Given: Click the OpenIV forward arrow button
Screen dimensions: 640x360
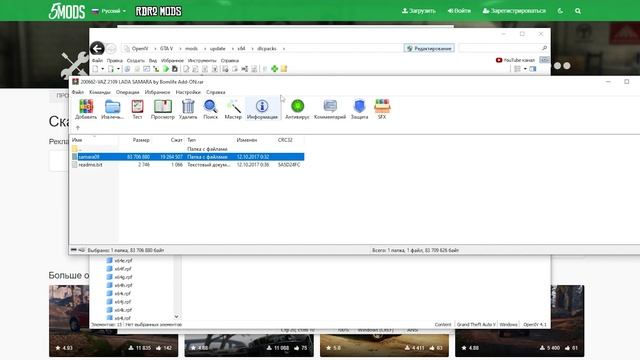Looking at the screenshot, I should coord(111,49).
